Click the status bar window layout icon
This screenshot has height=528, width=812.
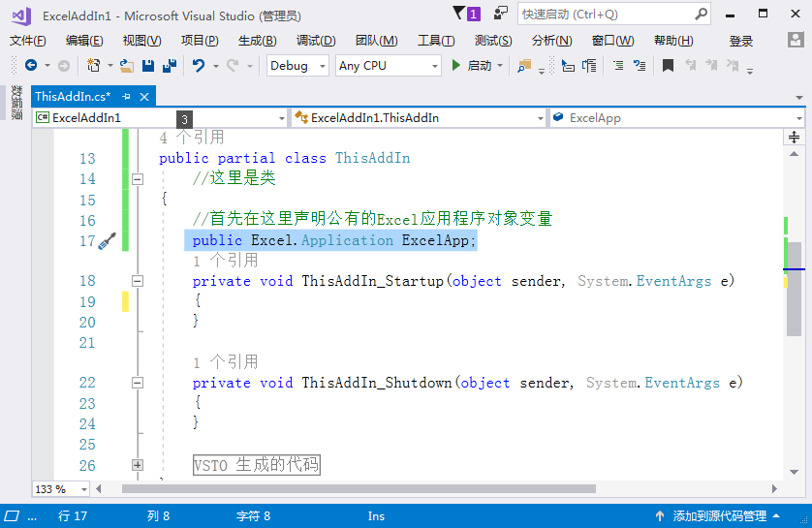(x=12, y=516)
